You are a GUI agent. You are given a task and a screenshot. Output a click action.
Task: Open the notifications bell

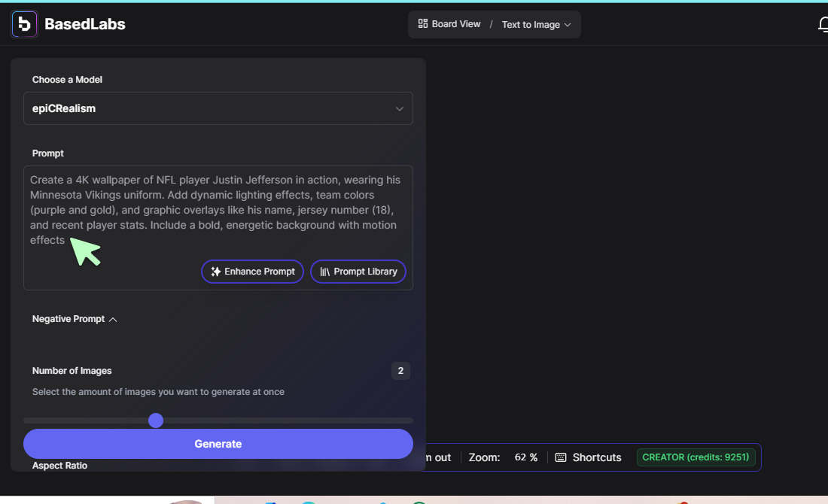823,24
